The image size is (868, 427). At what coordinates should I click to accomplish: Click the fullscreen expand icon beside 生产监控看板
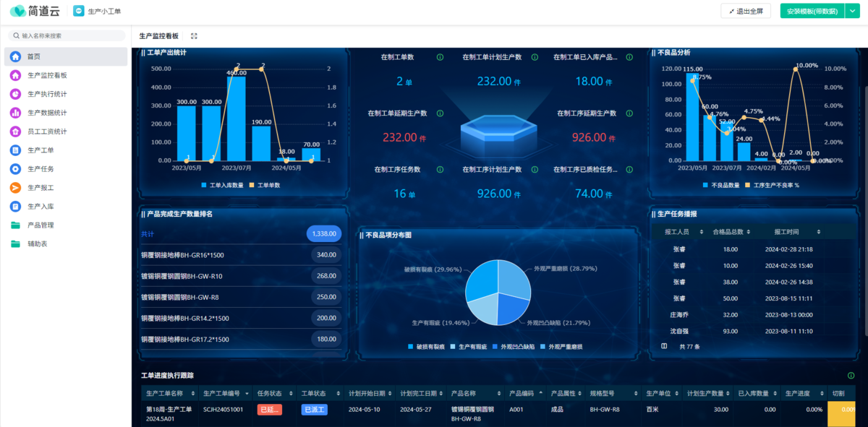[194, 35]
